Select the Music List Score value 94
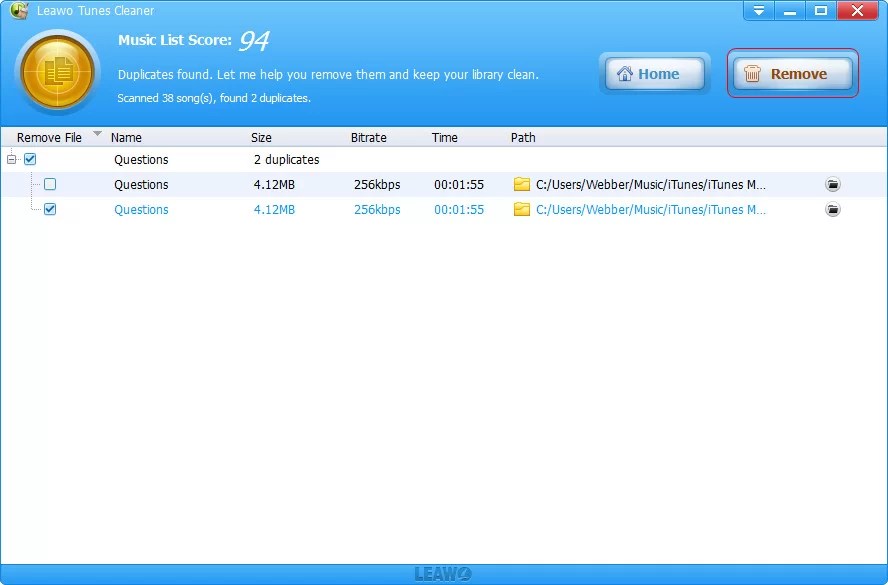The width and height of the screenshot is (888, 585). coord(256,41)
